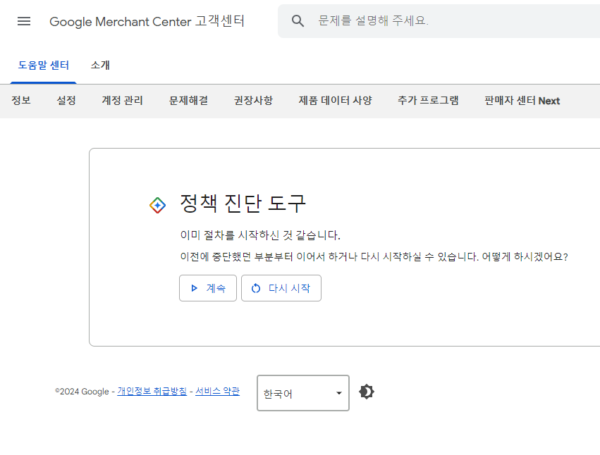Click the colorful diamond policy tool icon
Viewport: 600px width, 455px height.
[157, 205]
